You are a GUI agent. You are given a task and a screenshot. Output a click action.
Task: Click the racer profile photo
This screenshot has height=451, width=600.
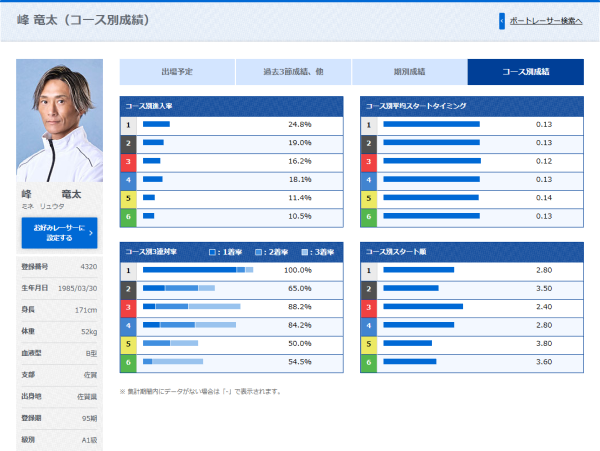click(x=59, y=120)
